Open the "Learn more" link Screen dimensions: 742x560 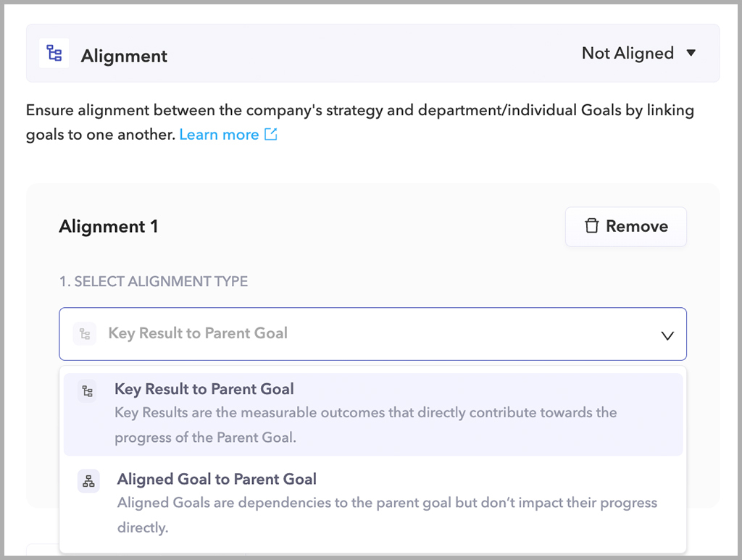coord(219,135)
